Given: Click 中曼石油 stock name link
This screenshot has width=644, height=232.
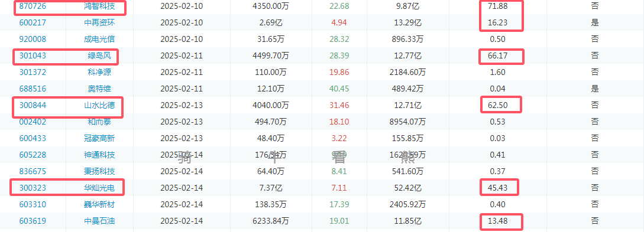Looking at the screenshot, I should [99, 221].
